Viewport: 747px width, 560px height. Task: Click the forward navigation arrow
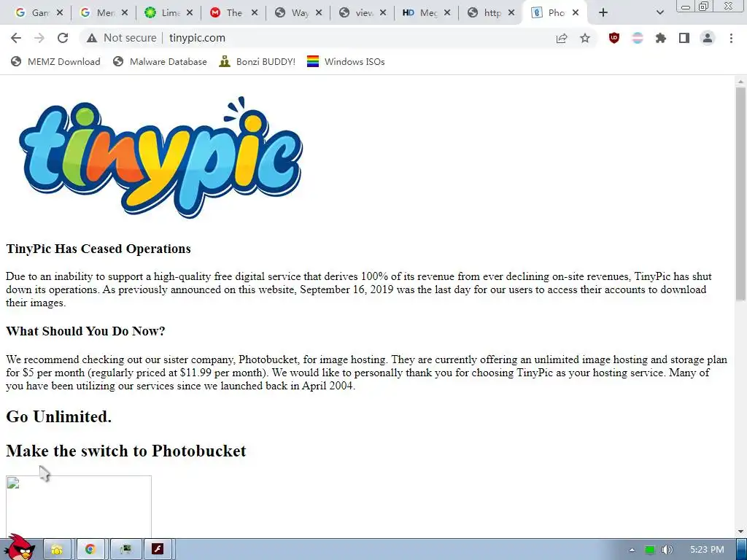(39, 38)
